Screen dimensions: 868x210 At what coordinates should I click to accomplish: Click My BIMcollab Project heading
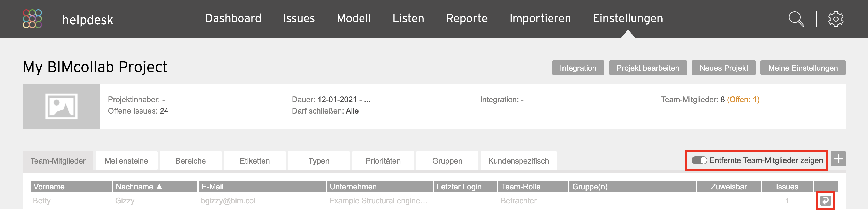[95, 67]
